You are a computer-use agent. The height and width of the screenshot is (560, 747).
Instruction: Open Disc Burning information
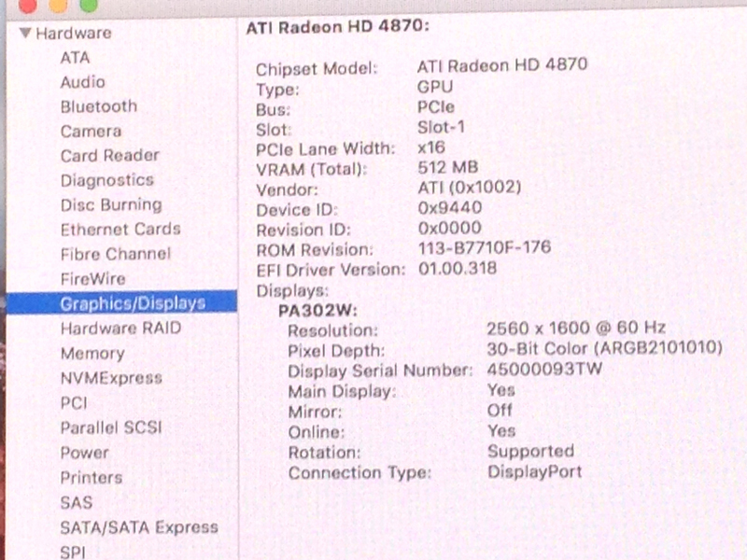pyautogui.click(x=111, y=204)
